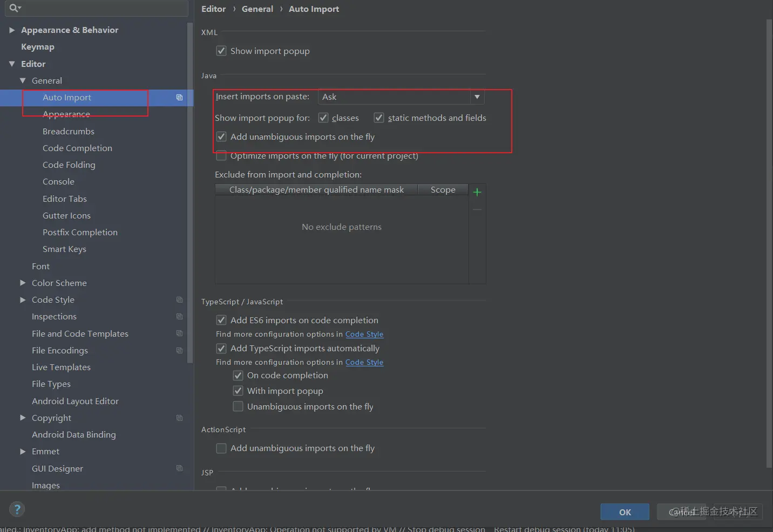Toggle Add TypeScript imports automatically
The width and height of the screenshot is (773, 532).
click(x=221, y=348)
